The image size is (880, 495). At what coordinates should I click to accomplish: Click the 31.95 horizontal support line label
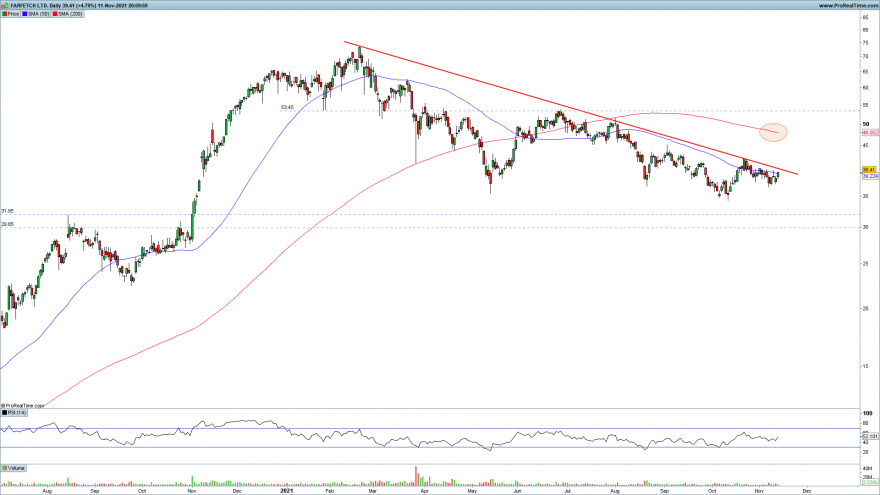click(x=7, y=211)
